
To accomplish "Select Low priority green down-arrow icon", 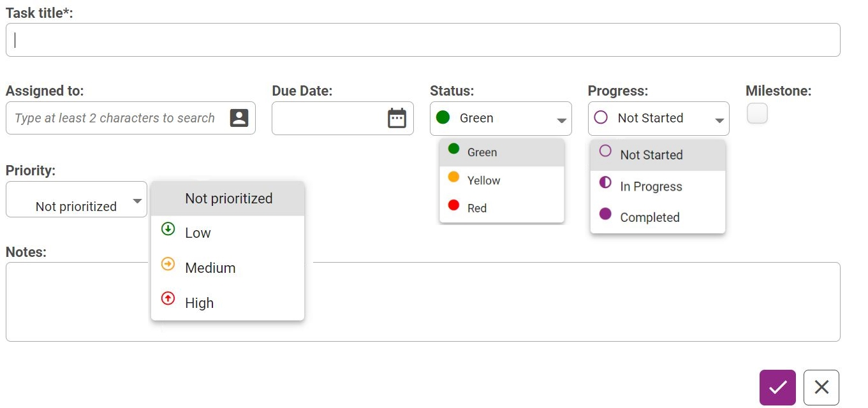I will (168, 229).
